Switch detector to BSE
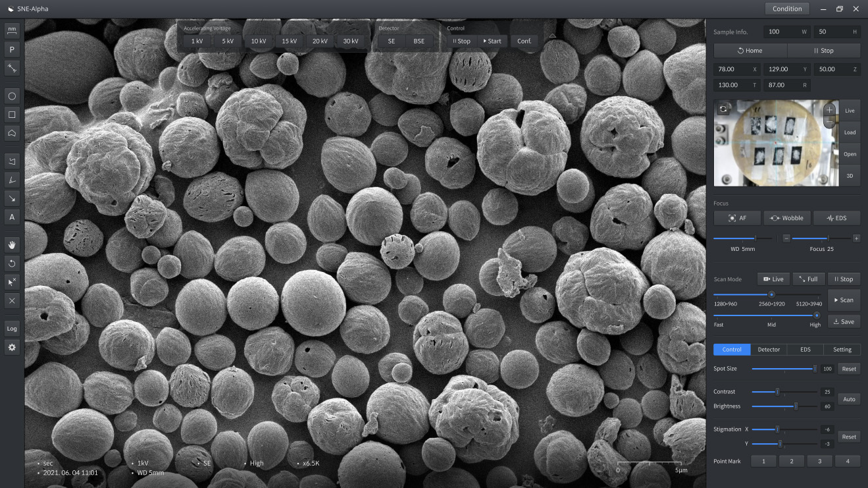This screenshot has width=868, height=488. click(419, 41)
